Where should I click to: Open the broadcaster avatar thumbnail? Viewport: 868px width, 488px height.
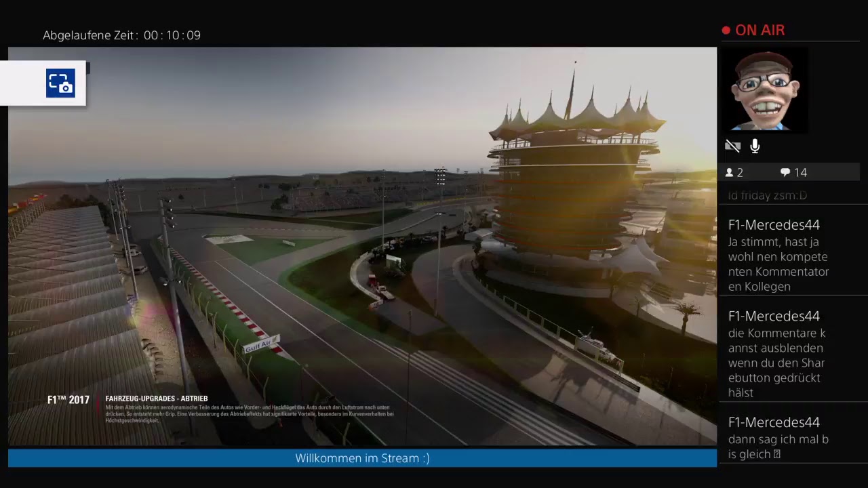(x=764, y=90)
